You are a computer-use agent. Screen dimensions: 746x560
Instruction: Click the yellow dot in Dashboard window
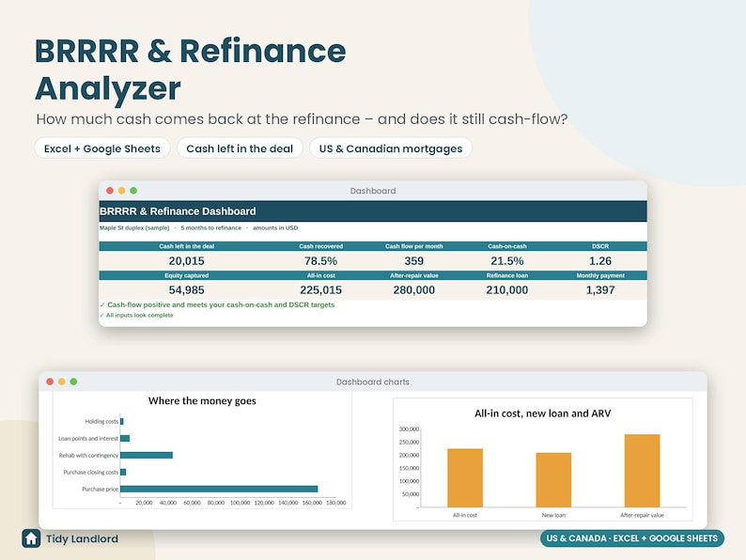[122, 191]
